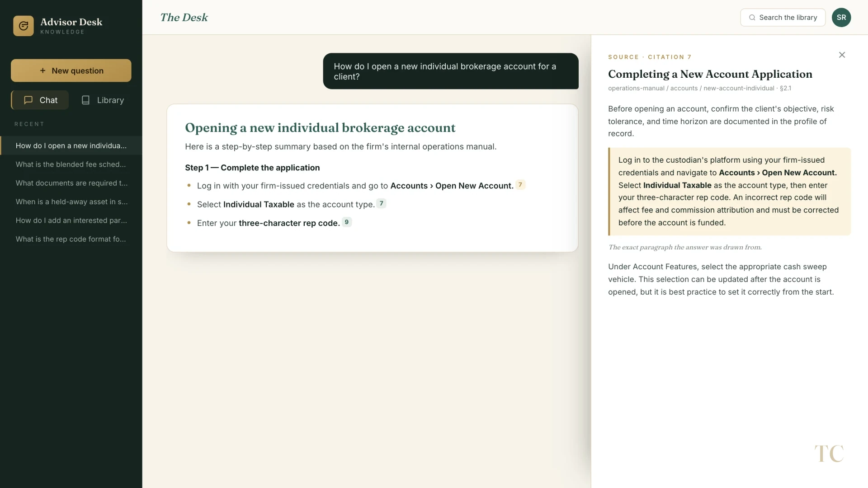Open citation 9 after rep code step
This screenshot has height=488, width=868.
347,222
